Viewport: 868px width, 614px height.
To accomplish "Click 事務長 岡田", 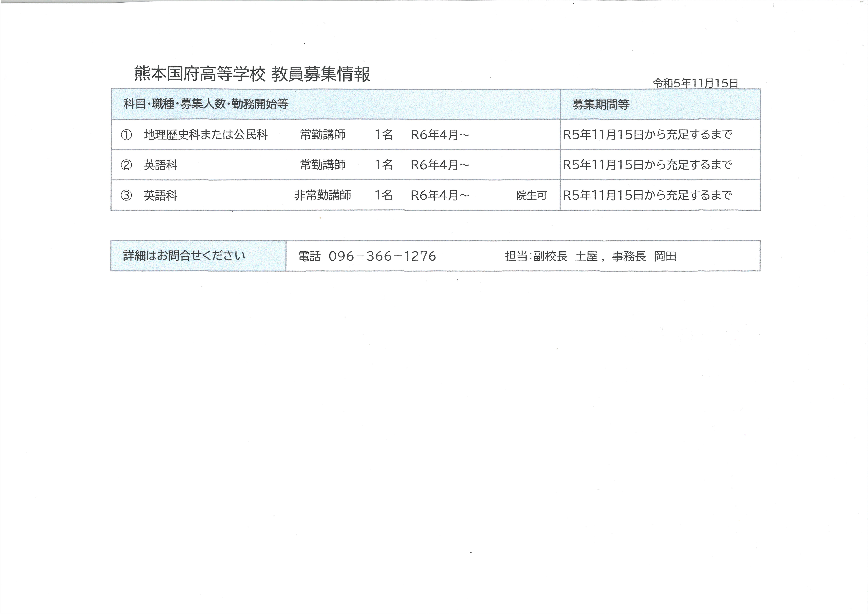I will 644,256.
